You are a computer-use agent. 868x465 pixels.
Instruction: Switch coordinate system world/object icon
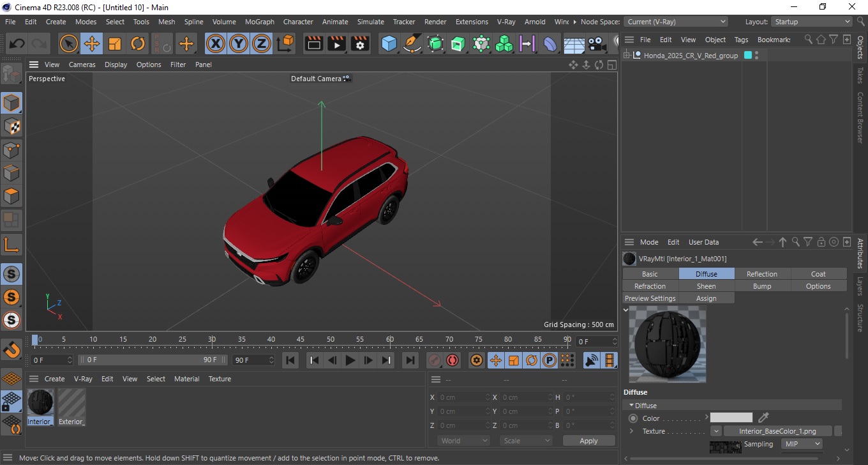pyautogui.click(x=285, y=44)
